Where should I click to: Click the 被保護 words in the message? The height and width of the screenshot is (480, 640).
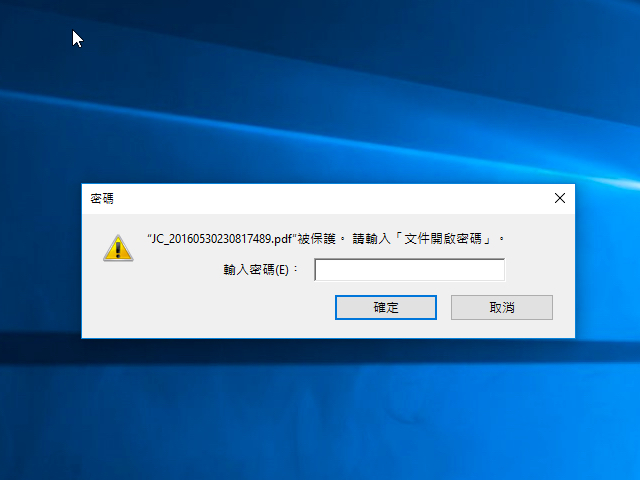tap(316, 239)
